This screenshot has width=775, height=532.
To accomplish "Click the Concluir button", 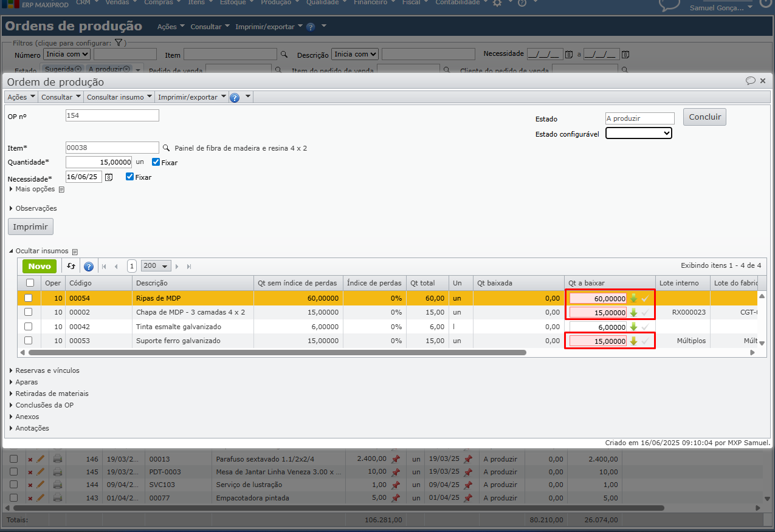I will [704, 117].
